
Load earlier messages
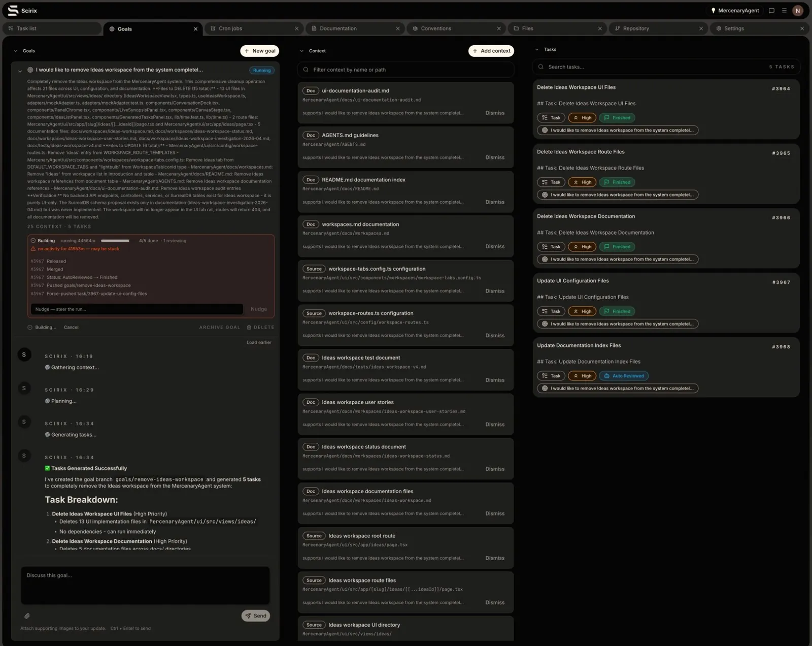pyautogui.click(x=259, y=343)
